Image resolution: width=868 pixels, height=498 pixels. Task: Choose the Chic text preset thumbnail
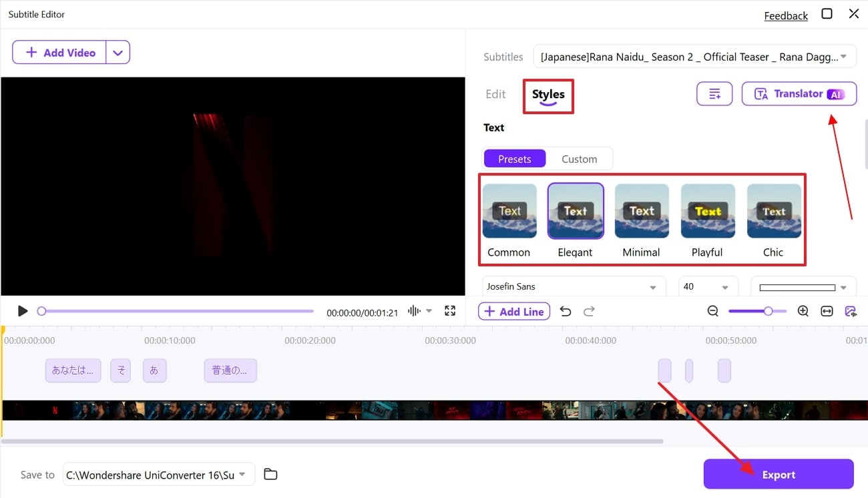(774, 211)
